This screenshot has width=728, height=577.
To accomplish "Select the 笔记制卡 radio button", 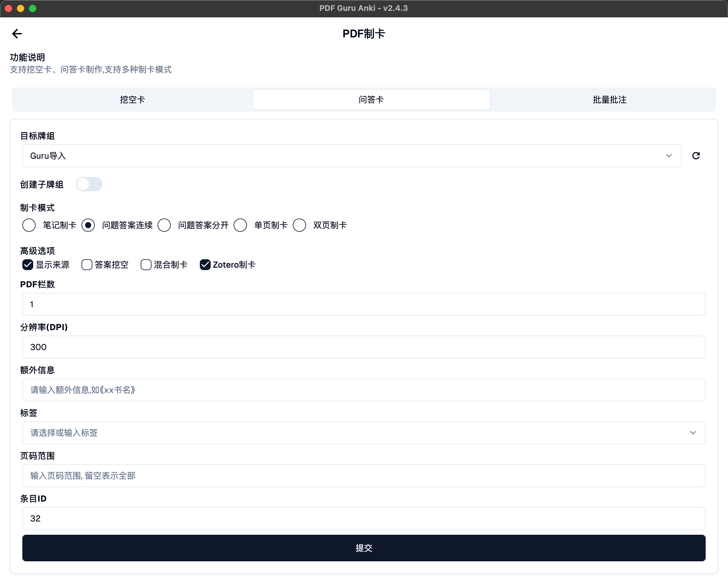I will (x=29, y=225).
